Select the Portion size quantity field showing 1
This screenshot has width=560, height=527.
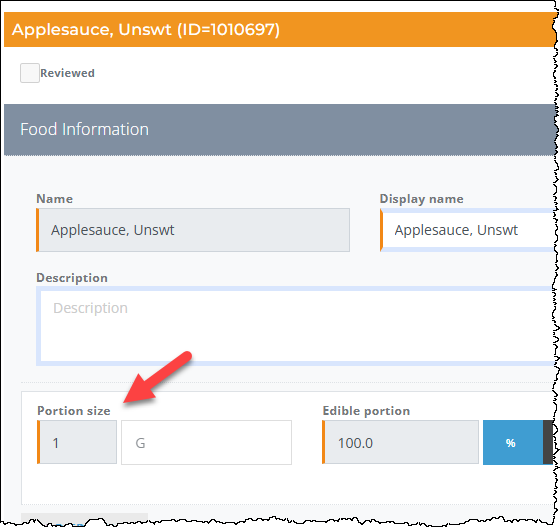click(x=77, y=442)
